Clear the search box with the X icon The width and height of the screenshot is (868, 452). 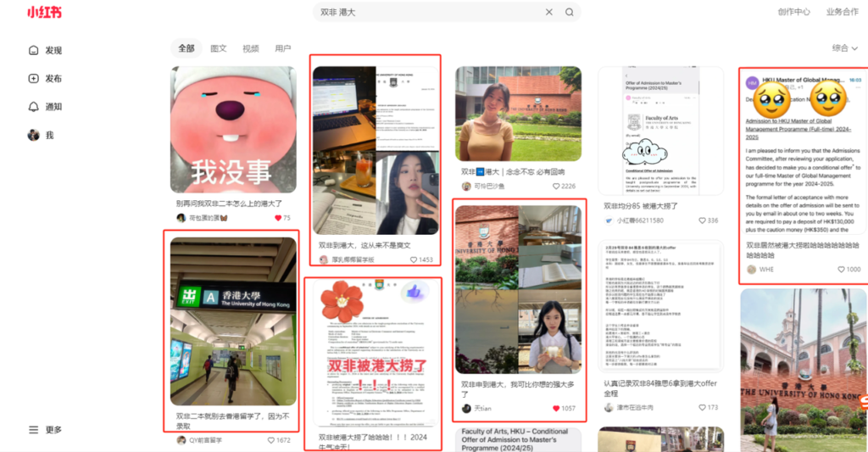(x=548, y=12)
